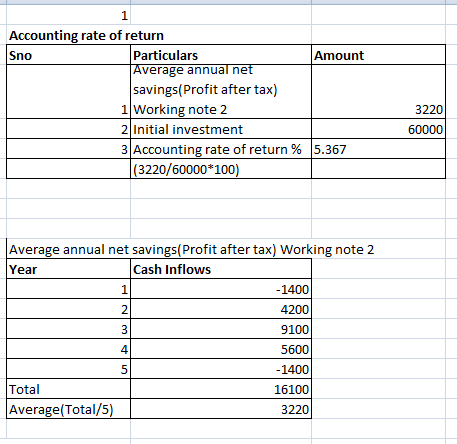Click the 'Accounting rate of return %' cell

221,149
